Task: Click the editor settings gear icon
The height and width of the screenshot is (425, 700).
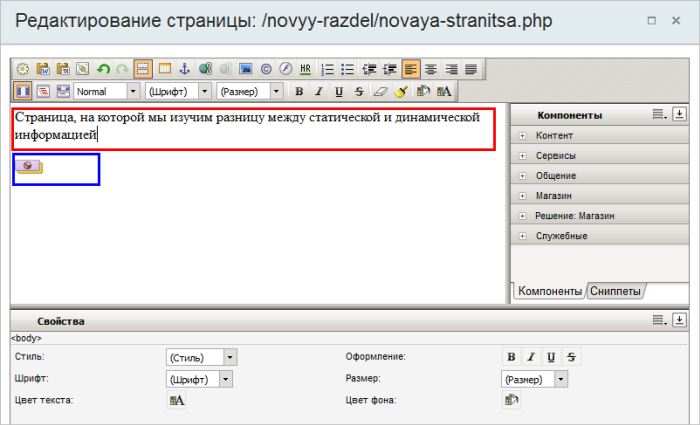Action: (x=22, y=69)
